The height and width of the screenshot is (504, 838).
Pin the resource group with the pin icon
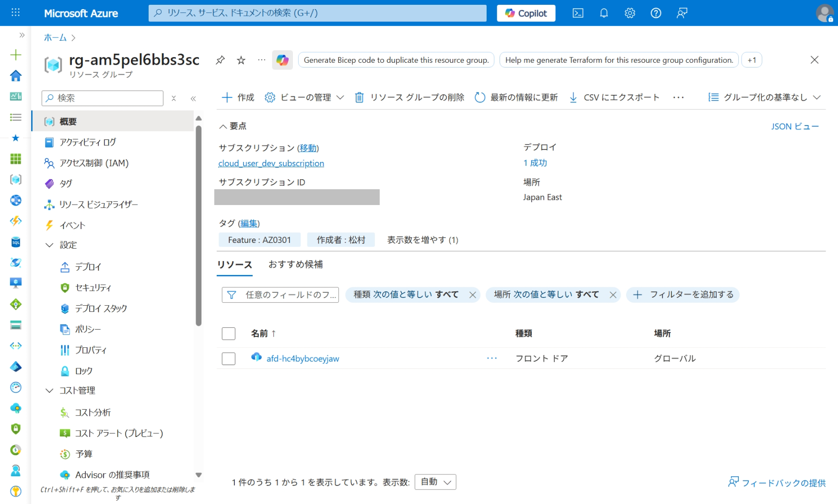pyautogui.click(x=220, y=60)
